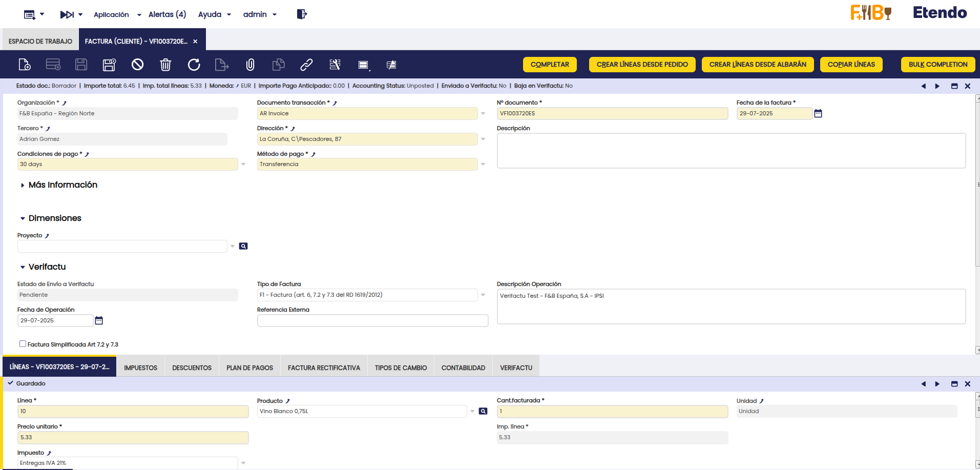980x470 pixels.
Task: Refresh the invoice with the reload icon
Action: click(x=194, y=65)
